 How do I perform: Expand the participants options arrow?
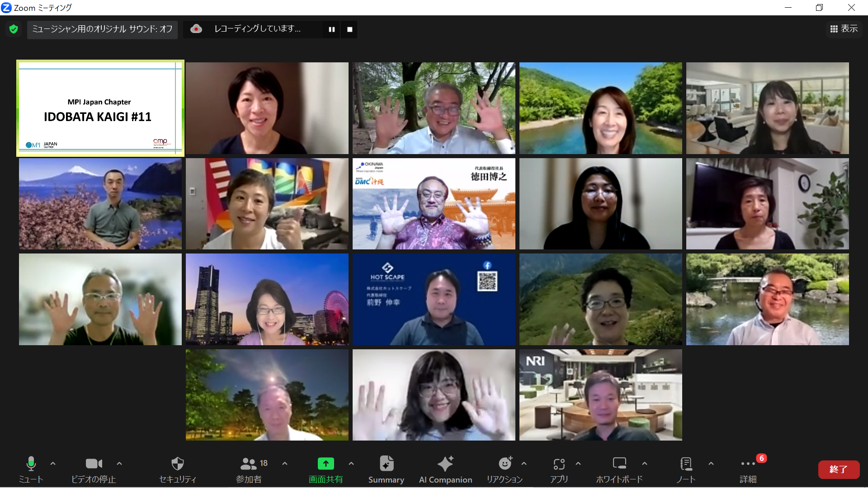(x=285, y=464)
